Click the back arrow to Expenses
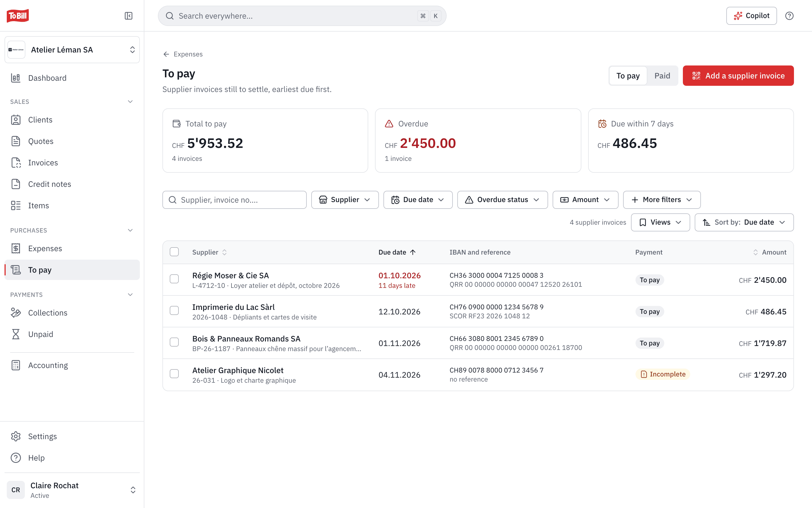812x508 pixels. (183, 54)
